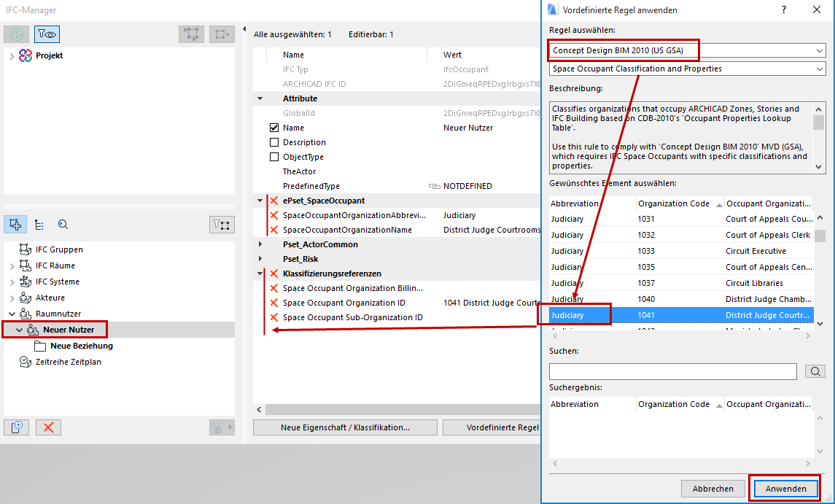Viewport: 835px width, 504px height.
Task: Select Zeitreihe Zeitplan tree item
Action: tap(68, 362)
